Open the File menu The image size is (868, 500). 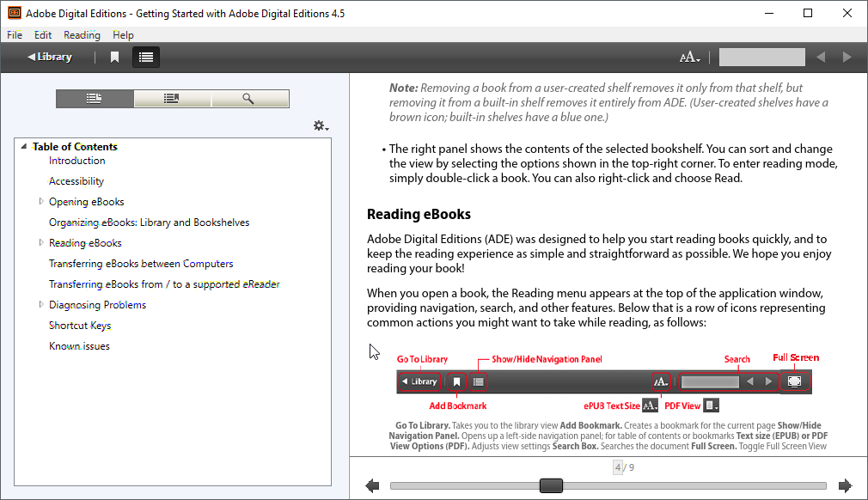click(15, 35)
